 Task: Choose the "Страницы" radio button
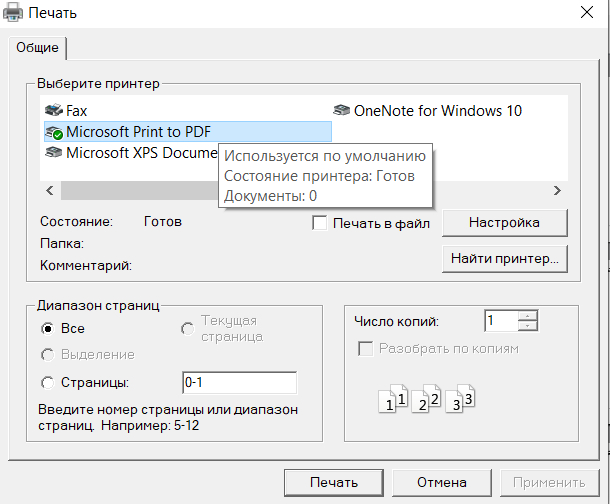click(x=47, y=382)
